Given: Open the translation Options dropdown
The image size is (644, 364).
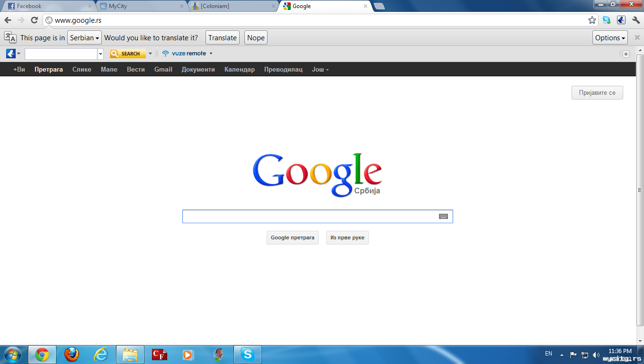Looking at the screenshot, I should [610, 38].
